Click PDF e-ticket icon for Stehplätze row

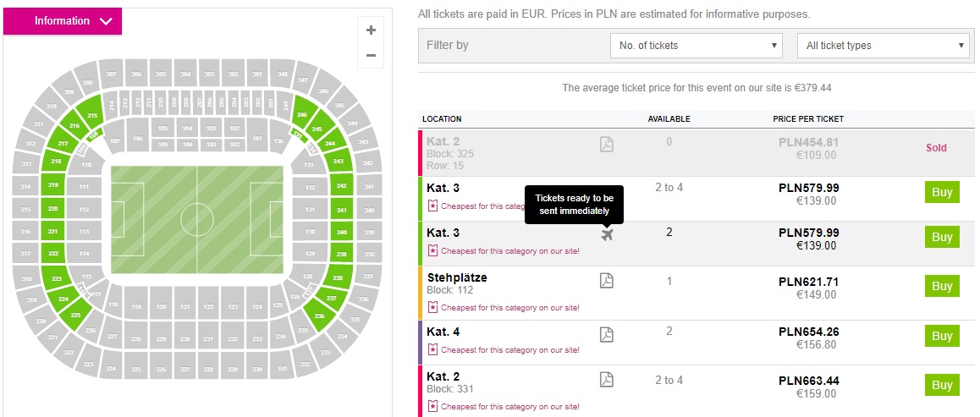coord(606,280)
